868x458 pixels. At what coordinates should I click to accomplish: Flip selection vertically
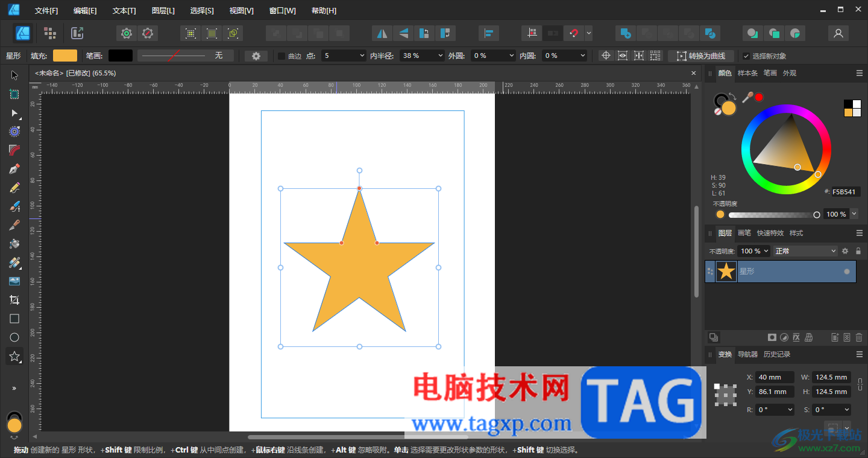[403, 33]
